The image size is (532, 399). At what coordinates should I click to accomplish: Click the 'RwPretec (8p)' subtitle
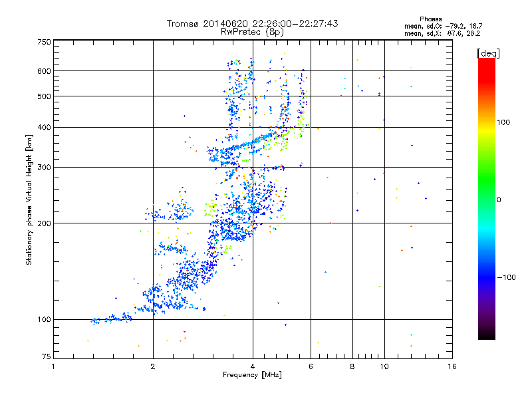click(252, 32)
